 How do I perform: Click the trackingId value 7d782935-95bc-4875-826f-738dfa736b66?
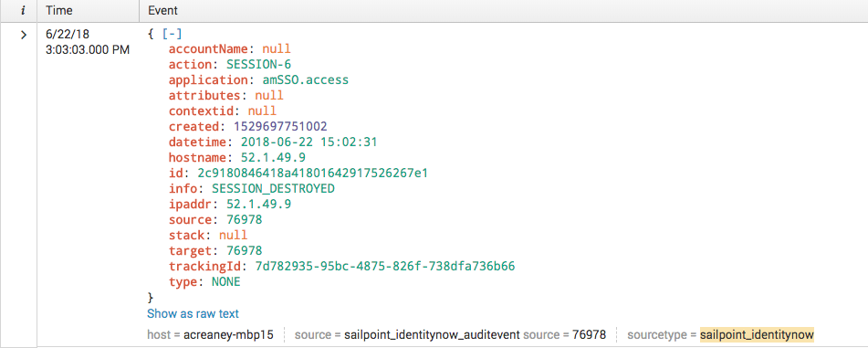[385, 267]
